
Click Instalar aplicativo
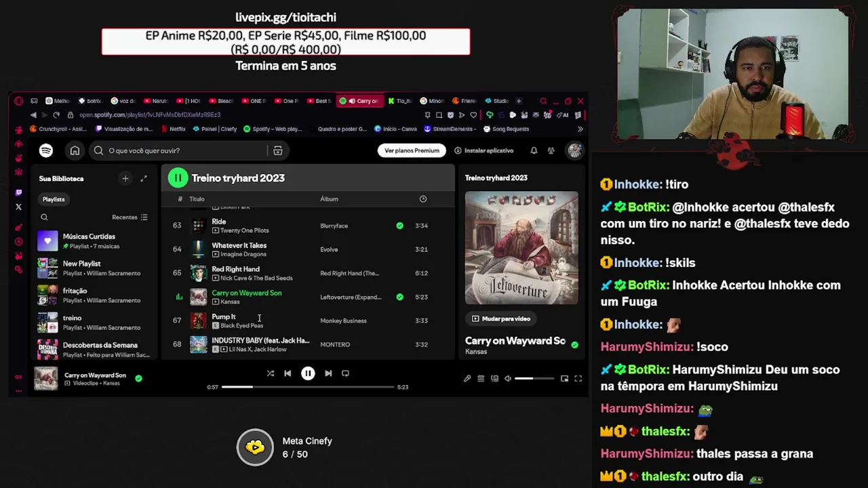pos(484,150)
